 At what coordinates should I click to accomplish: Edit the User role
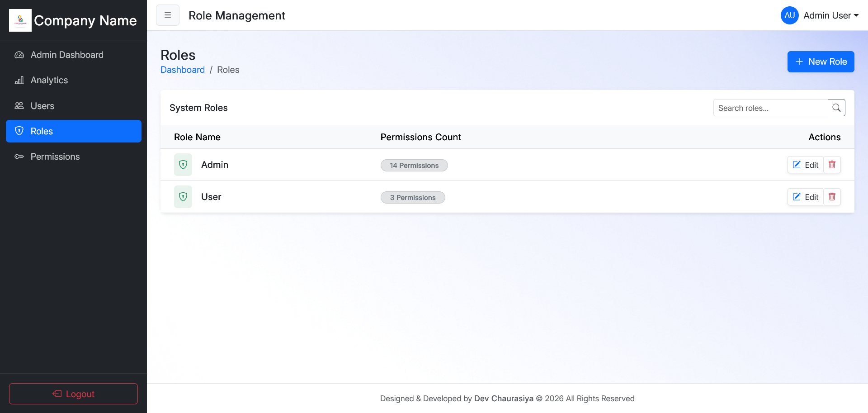point(806,197)
